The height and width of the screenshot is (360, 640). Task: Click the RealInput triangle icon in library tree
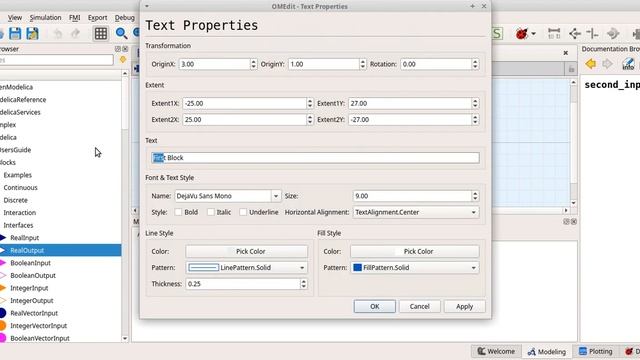pyautogui.click(x=3, y=238)
